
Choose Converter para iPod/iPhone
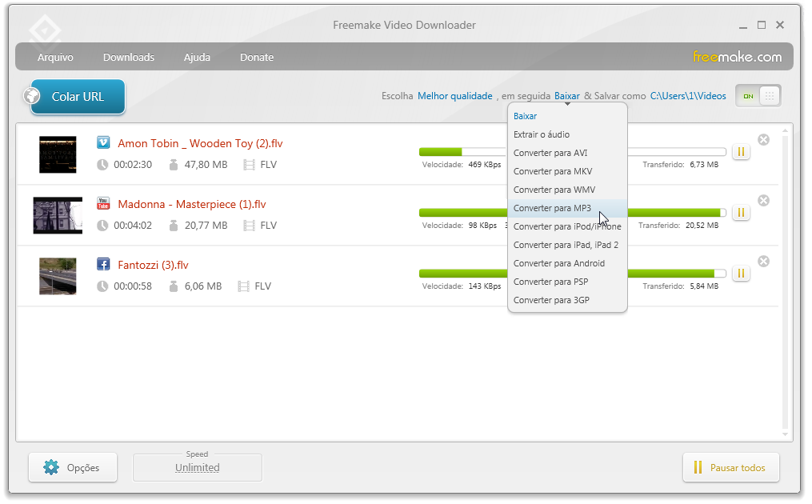coord(567,226)
